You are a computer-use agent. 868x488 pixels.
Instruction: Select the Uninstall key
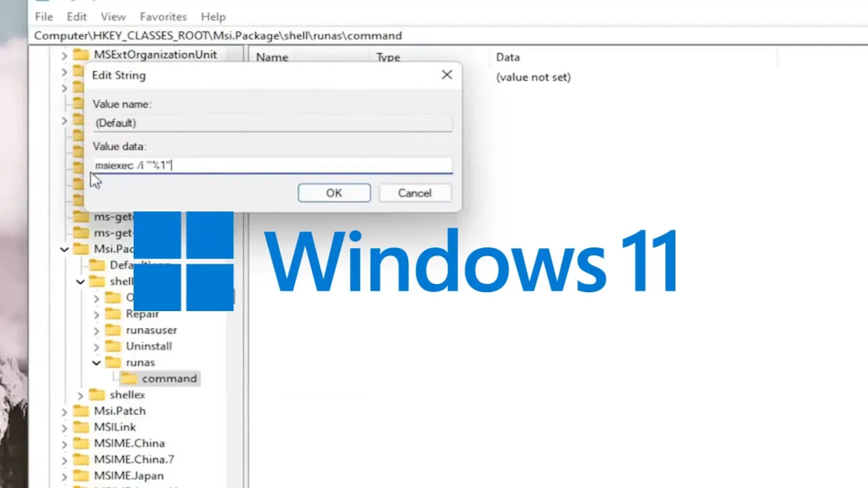(149, 346)
